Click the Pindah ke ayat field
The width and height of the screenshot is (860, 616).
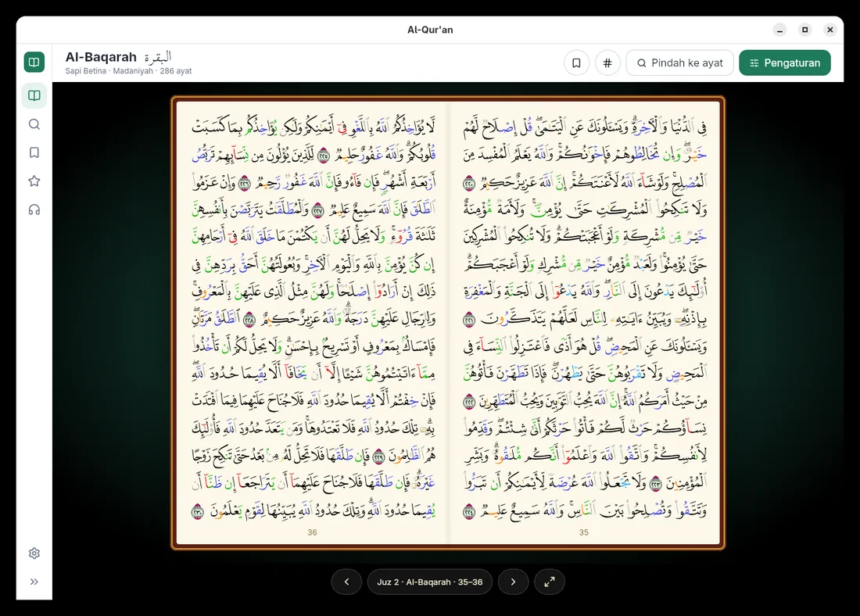tap(679, 63)
